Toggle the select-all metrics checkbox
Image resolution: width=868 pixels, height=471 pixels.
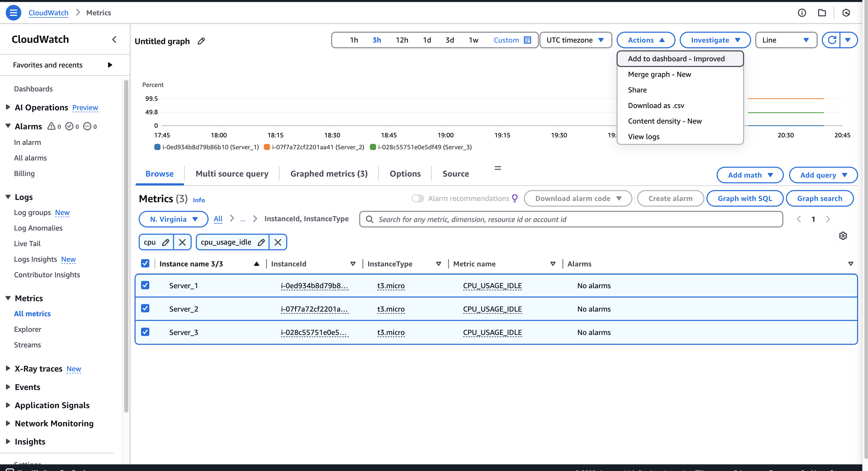(145, 264)
